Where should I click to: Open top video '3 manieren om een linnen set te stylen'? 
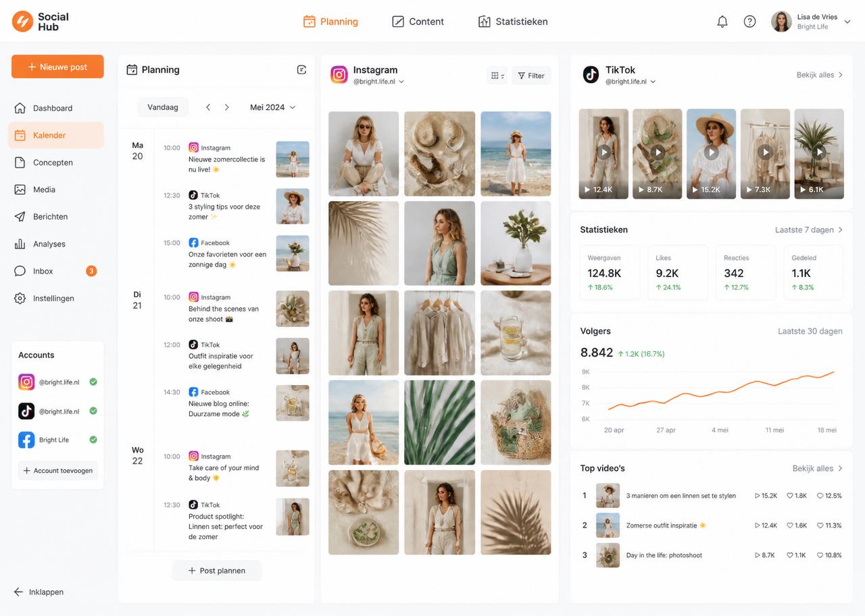coord(712,496)
